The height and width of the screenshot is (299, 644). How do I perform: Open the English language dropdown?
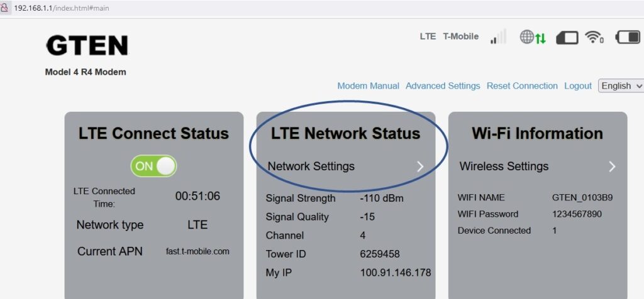pos(621,86)
